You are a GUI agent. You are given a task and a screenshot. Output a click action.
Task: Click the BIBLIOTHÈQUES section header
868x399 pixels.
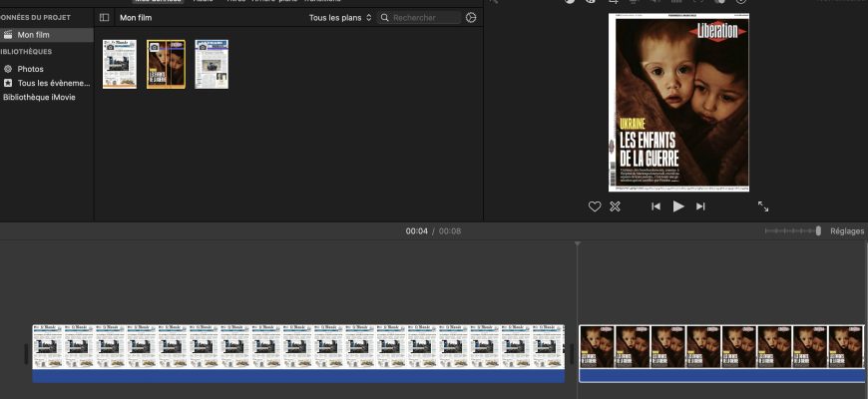coord(26,52)
